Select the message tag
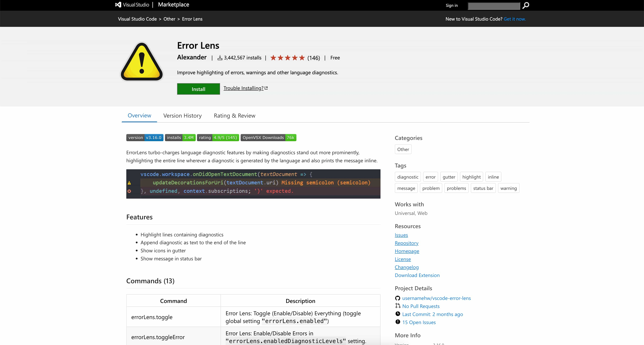Image resolution: width=644 pixels, height=345 pixels. click(x=406, y=188)
